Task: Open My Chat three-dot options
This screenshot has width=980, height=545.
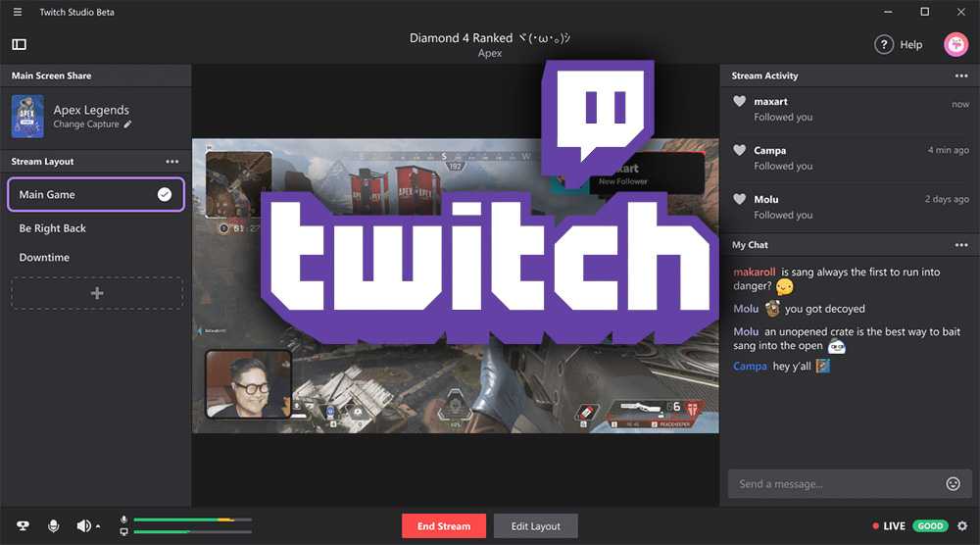Action: pos(961,245)
